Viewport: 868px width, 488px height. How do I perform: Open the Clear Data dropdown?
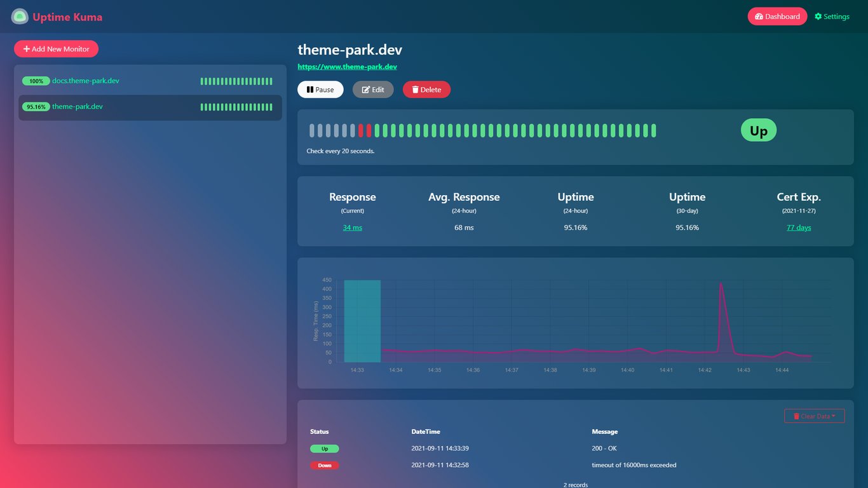click(x=815, y=416)
